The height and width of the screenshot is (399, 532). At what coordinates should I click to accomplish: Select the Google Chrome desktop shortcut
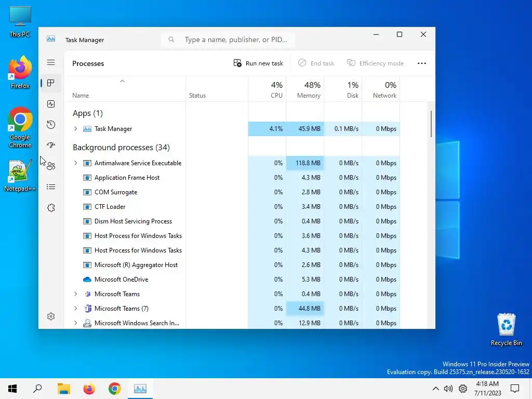tap(20, 128)
